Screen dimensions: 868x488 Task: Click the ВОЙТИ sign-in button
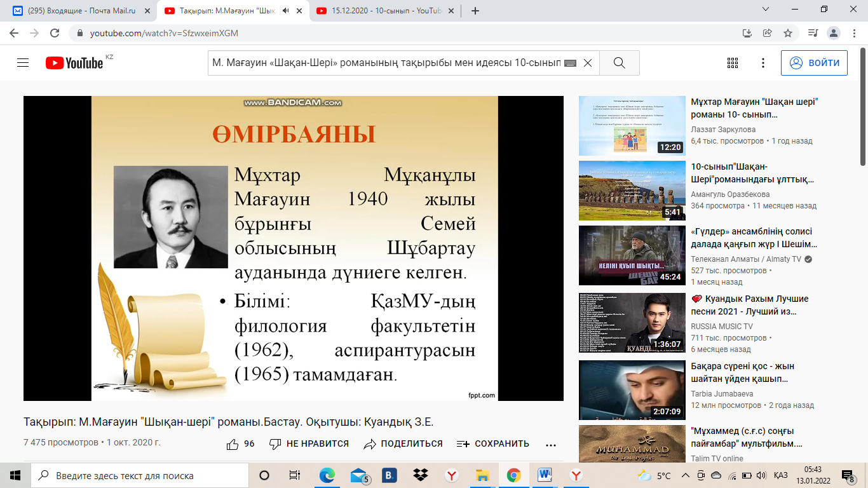click(x=814, y=63)
